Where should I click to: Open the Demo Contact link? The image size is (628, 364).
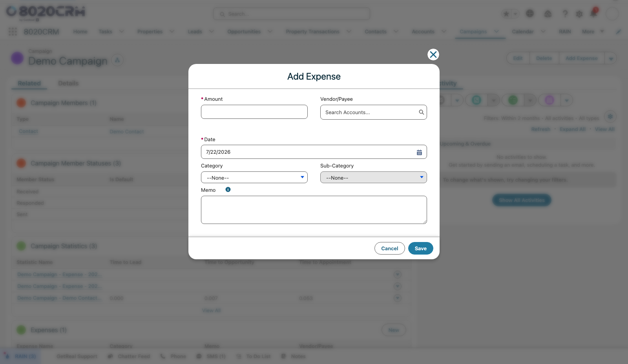[126, 131]
